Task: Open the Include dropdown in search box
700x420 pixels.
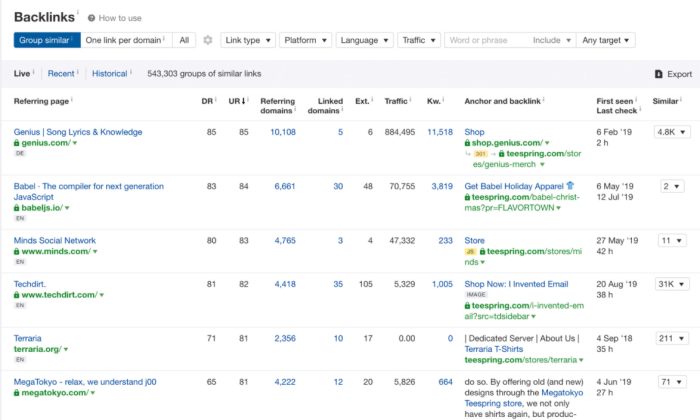Action: pos(551,40)
